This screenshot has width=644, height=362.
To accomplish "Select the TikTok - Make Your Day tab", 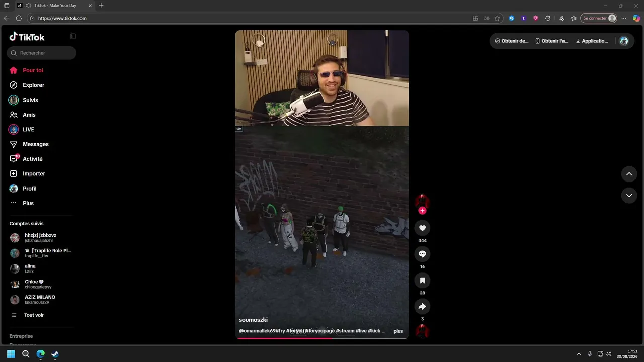I will [x=54, y=5].
